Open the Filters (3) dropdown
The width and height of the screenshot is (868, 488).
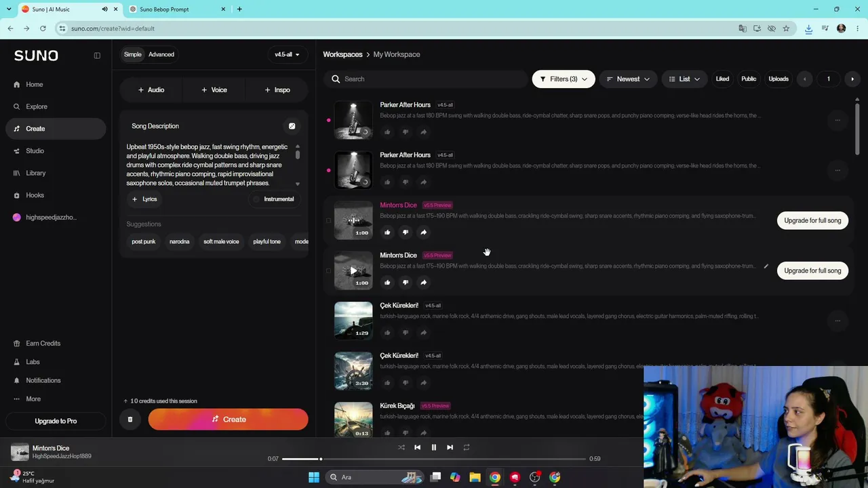tap(564, 79)
